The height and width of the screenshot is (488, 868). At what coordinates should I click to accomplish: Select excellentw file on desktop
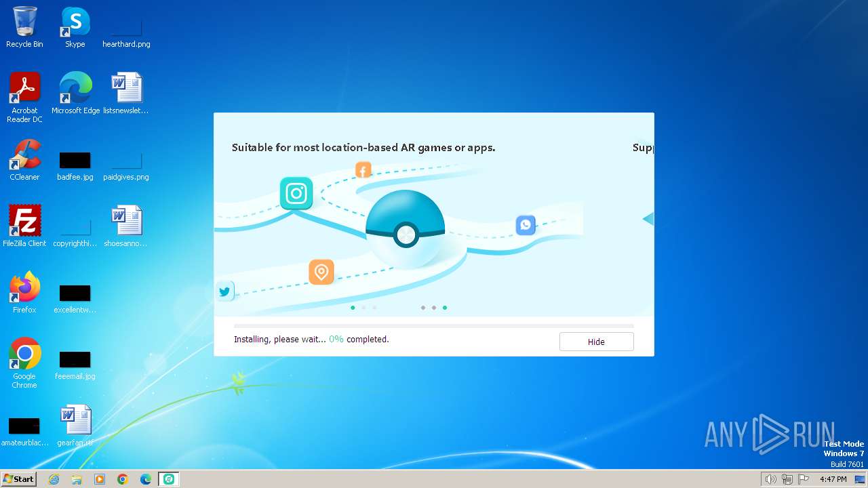(75, 298)
